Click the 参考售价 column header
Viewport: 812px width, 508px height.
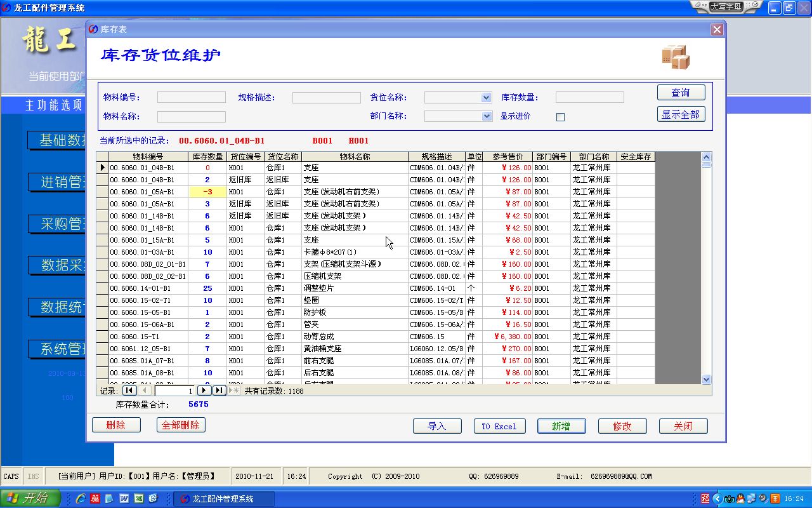(507, 156)
